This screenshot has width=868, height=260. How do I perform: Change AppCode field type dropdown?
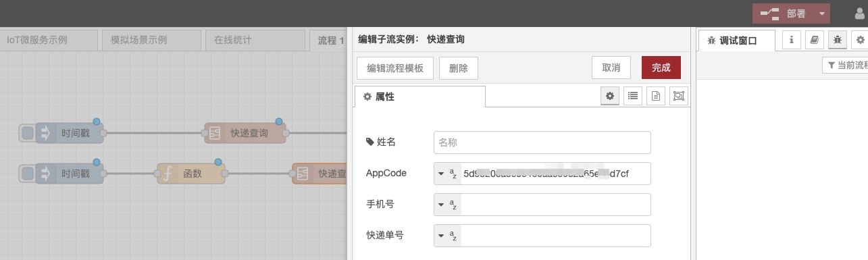click(x=447, y=173)
